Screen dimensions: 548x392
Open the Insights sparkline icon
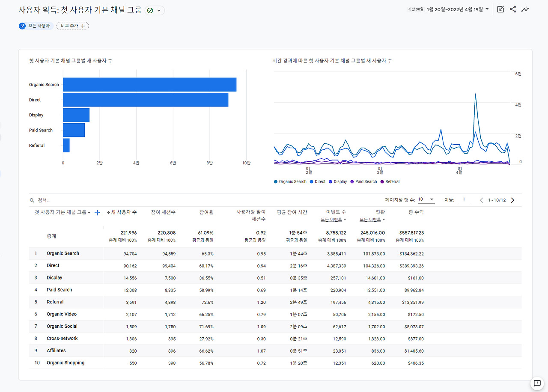pos(525,9)
